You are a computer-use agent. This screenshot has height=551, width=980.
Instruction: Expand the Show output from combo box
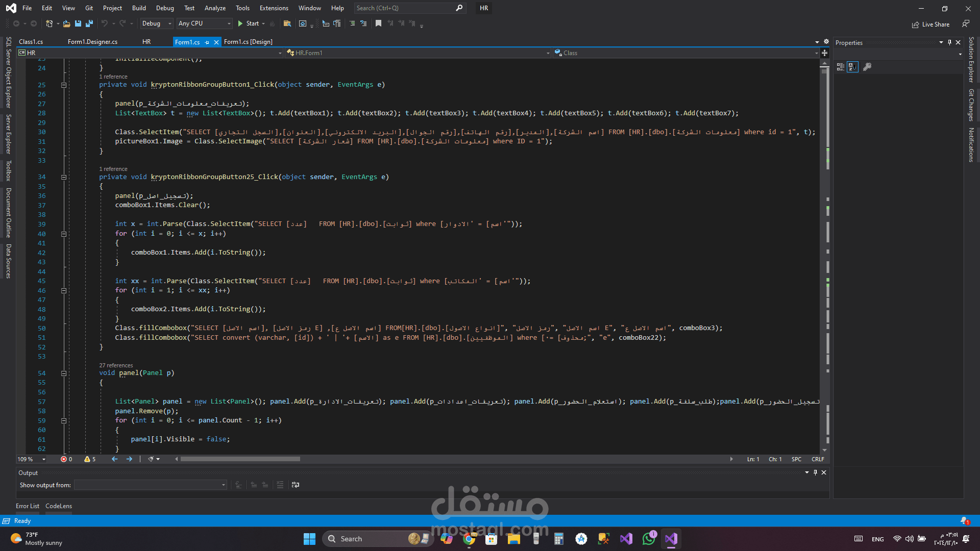(223, 485)
